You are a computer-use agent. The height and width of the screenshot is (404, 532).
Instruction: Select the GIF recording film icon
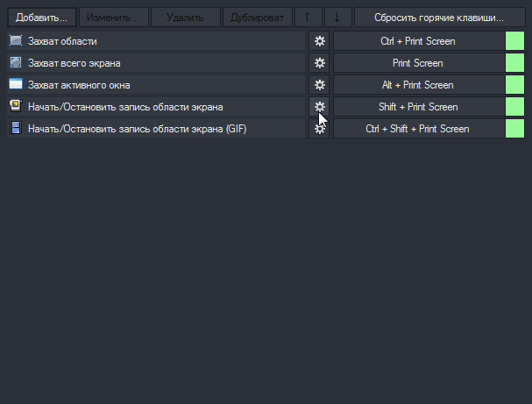pos(16,128)
